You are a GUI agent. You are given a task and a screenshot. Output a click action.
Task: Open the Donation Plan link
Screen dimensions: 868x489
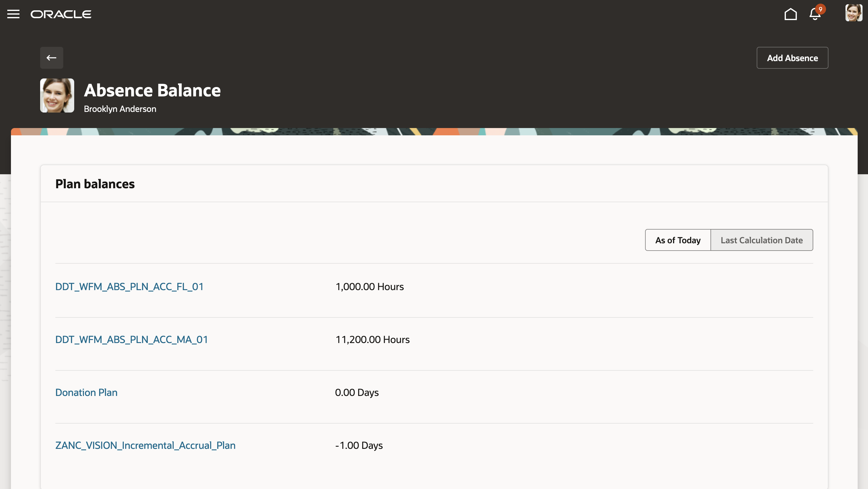tap(86, 392)
